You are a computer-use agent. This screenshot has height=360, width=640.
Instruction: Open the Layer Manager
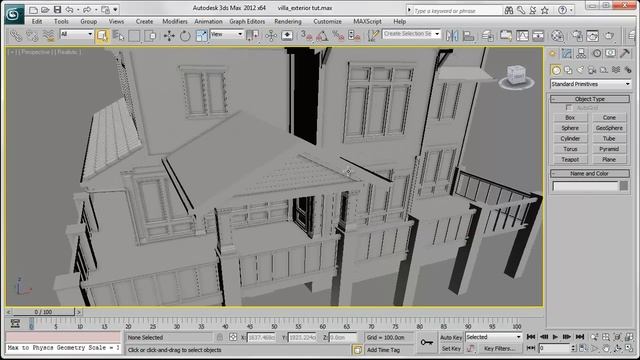click(488, 36)
